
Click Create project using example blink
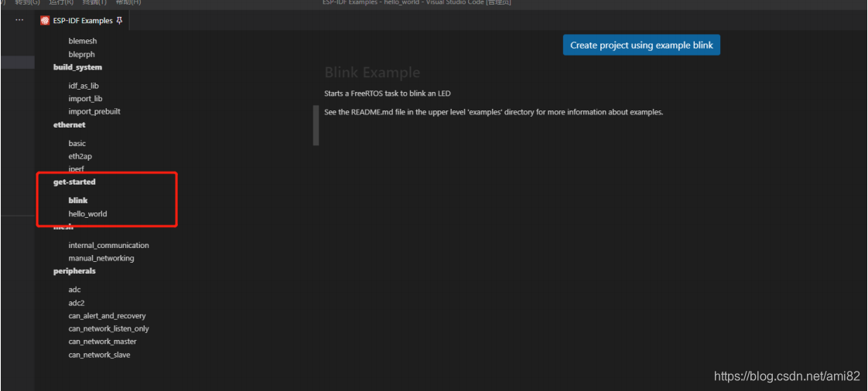pyautogui.click(x=641, y=46)
